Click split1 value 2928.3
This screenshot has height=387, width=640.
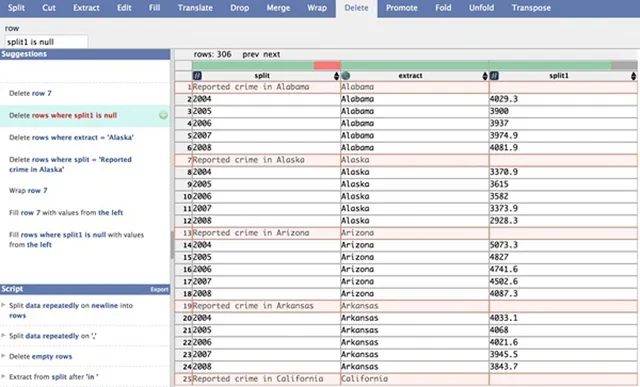pyautogui.click(x=563, y=220)
